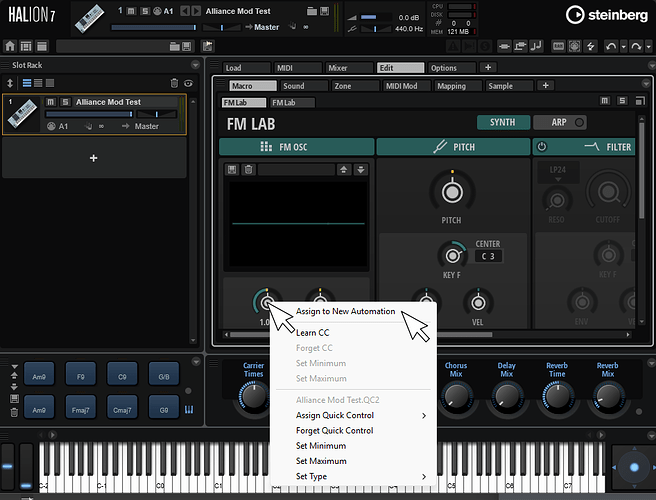Open the Sample tab
The height and width of the screenshot is (500, 656).
[510, 86]
